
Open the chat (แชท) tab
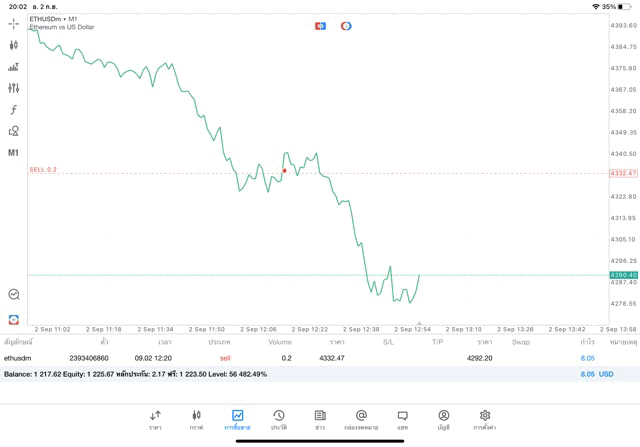point(402,419)
